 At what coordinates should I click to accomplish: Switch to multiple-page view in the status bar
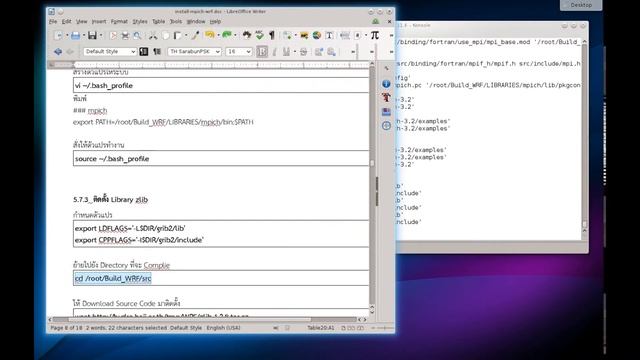click(x=351, y=328)
